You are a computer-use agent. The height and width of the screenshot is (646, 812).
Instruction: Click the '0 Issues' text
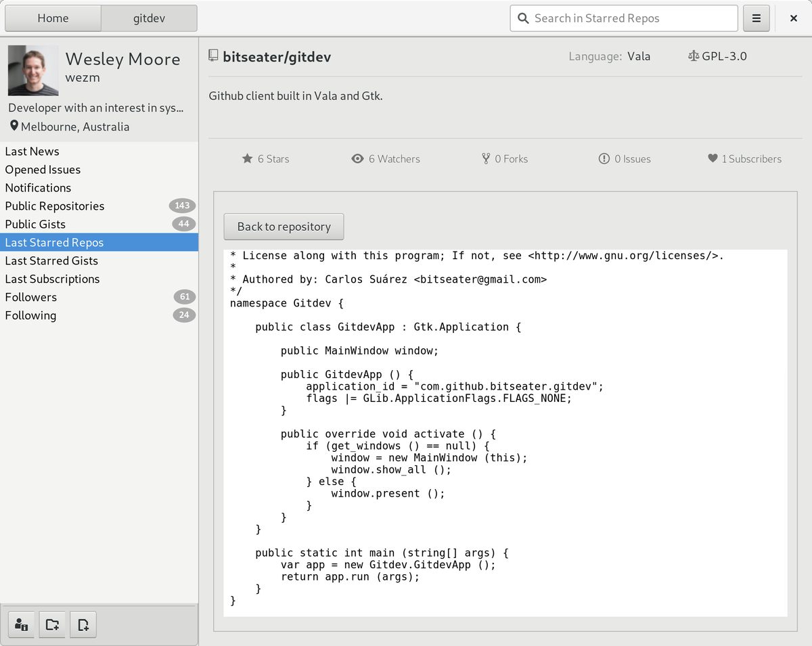(633, 159)
